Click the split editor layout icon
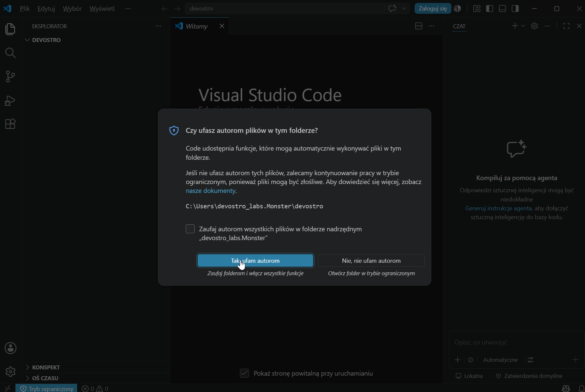Image resolution: width=585 pixels, height=392 pixels. pos(419,26)
